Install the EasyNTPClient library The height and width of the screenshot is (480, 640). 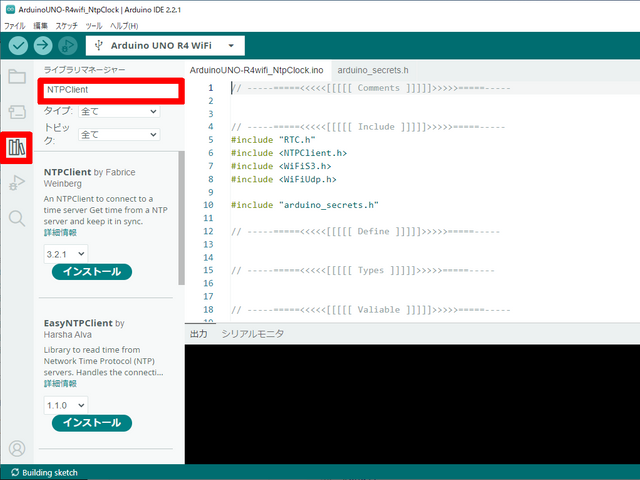pyautogui.click(x=91, y=423)
